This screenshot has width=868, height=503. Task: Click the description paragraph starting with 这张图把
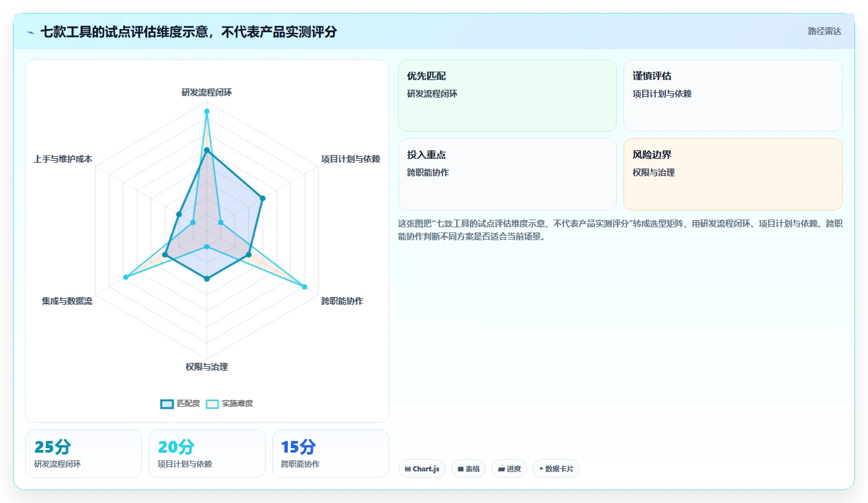(620, 230)
